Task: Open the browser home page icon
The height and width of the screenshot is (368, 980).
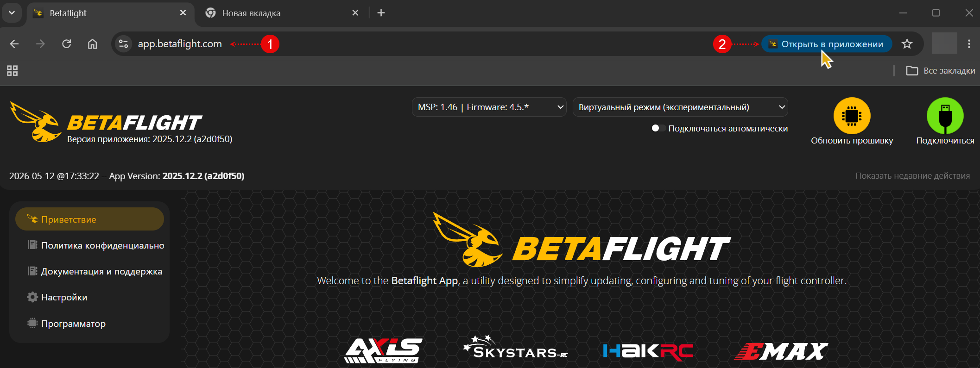Action: tap(93, 44)
